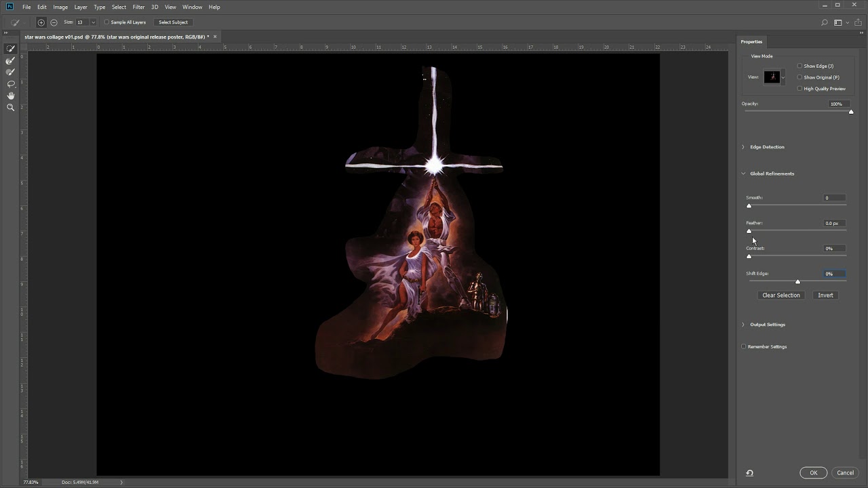This screenshot has height=488, width=868.
Task: Open the Search icon in the options bar
Action: click(825, 22)
